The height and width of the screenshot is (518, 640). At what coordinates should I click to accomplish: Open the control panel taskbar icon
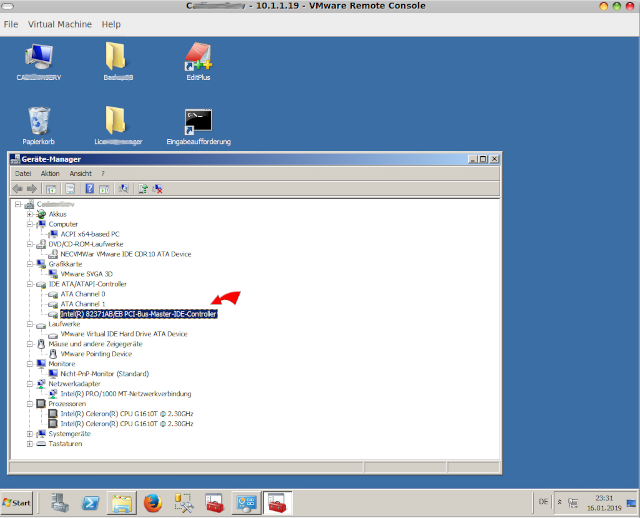click(246, 503)
